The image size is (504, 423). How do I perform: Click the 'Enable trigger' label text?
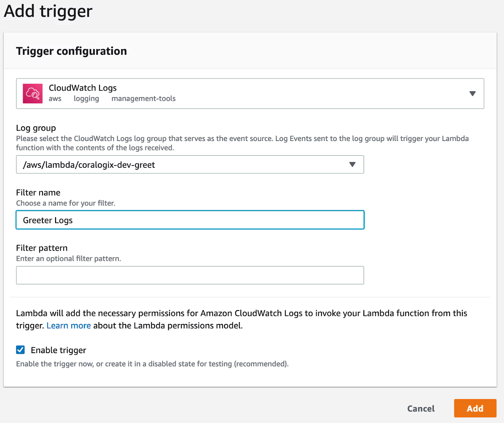(59, 350)
